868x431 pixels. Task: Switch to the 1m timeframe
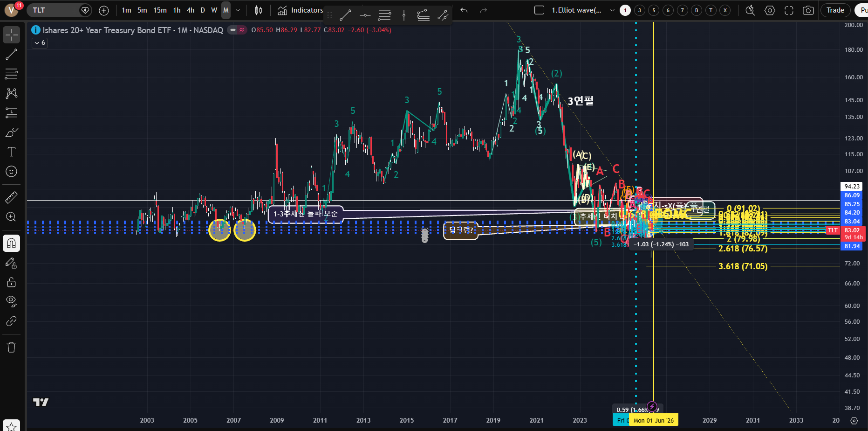[x=126, y=10]
